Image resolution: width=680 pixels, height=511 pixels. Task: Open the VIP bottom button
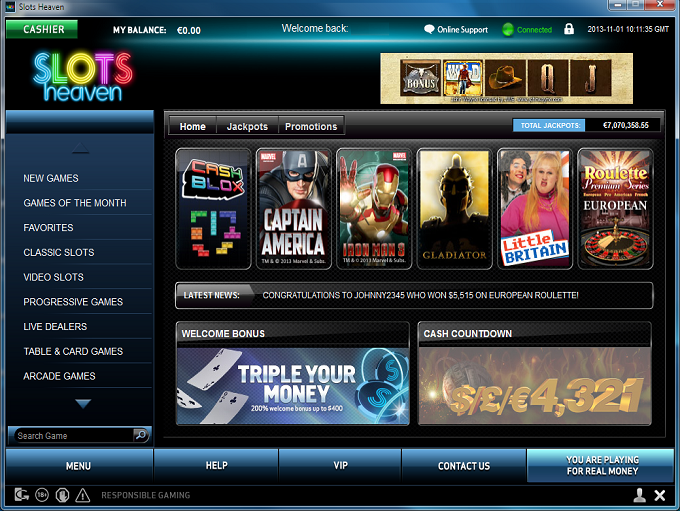(x=340, y=465)
